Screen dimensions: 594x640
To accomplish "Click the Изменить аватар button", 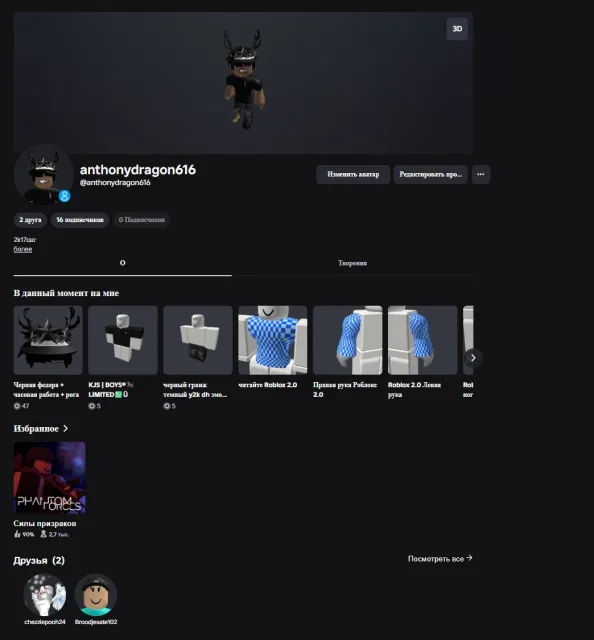I will point(353,174).
